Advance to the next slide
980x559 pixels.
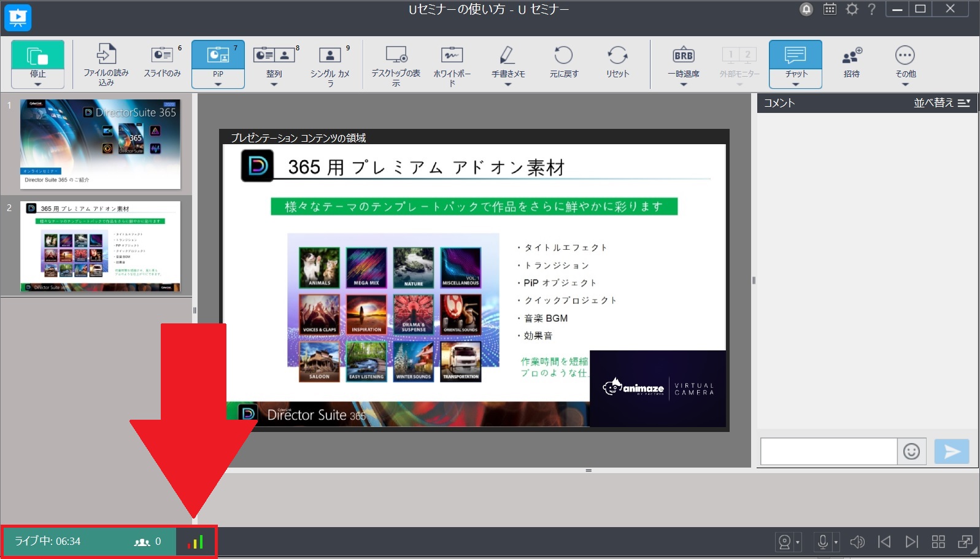tap(912, 542)
